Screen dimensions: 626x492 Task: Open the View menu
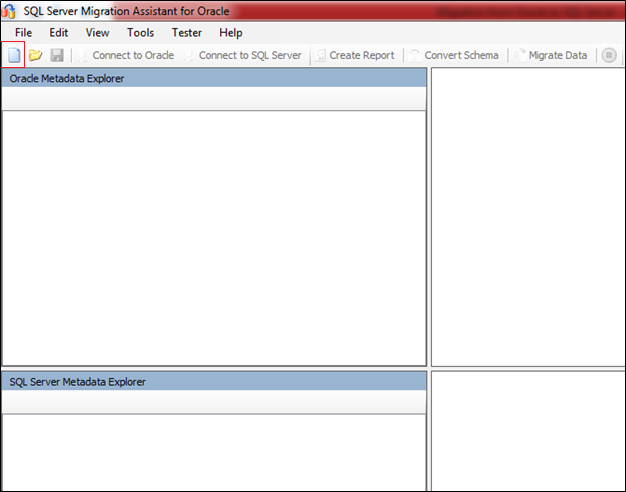pyautogui.click(x=97, y=32)
